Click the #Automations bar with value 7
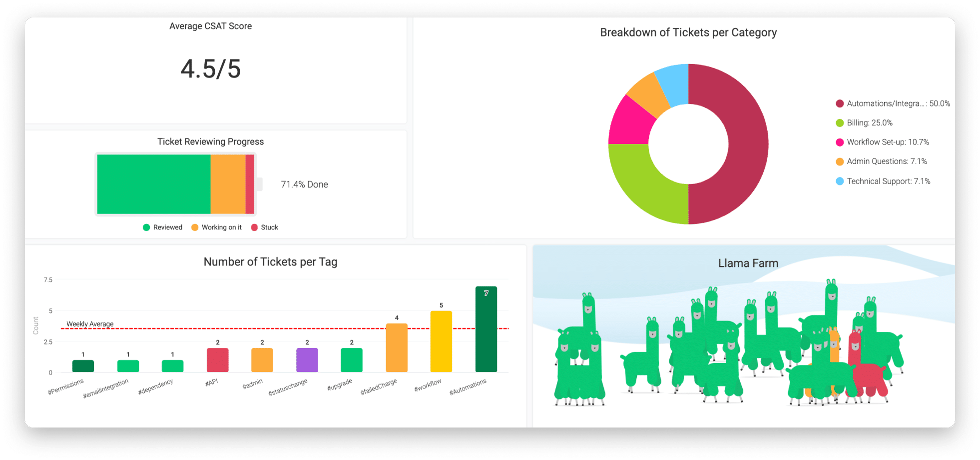Image resolution: width=980 pixels, height=460 pixels. pos(486,329)
